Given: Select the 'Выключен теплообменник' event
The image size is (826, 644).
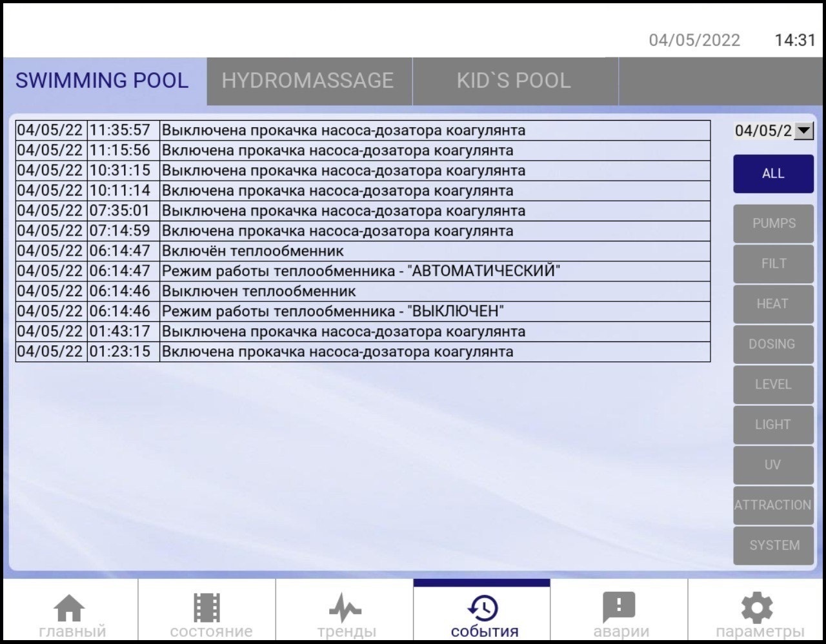Looking at the screenshot, I should pyautogui.click(x=259, y=291).
